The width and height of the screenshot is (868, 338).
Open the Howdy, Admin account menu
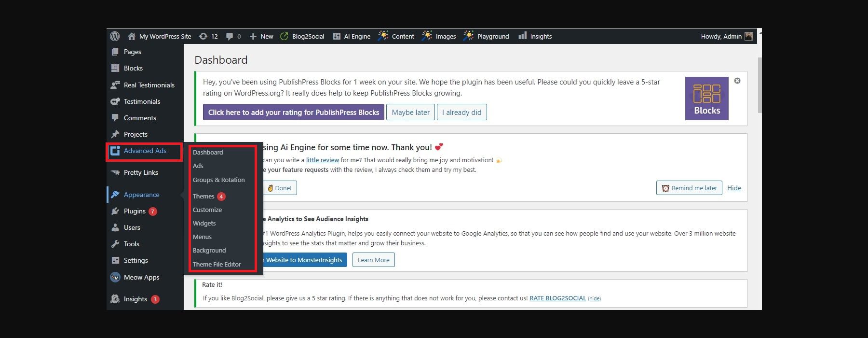click(727, 36)
